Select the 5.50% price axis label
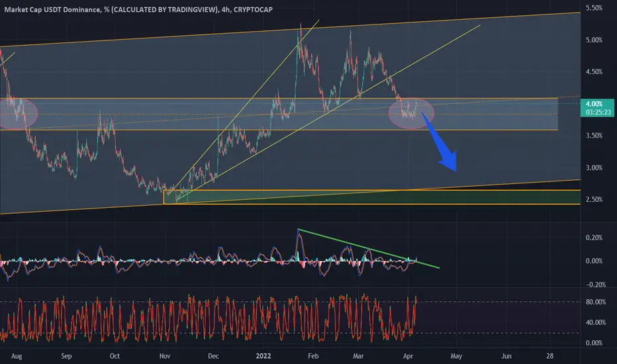The width and height of the screenshot is (617, 364). pos(594,8)
